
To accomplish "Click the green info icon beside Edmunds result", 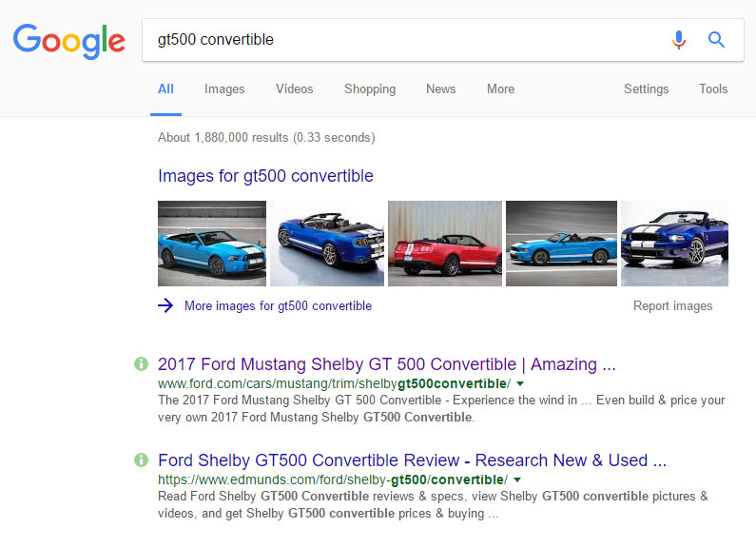I will click(142, 460).
